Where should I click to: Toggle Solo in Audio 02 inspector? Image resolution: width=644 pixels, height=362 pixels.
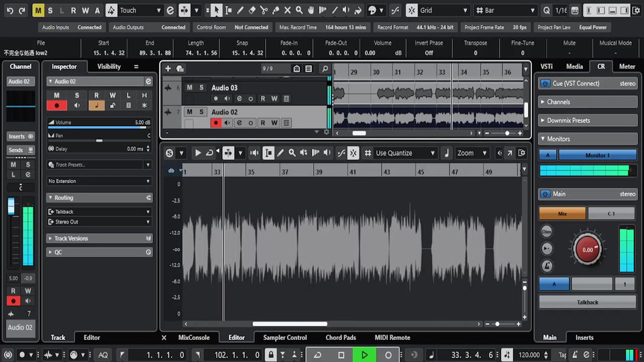[76, 95]
